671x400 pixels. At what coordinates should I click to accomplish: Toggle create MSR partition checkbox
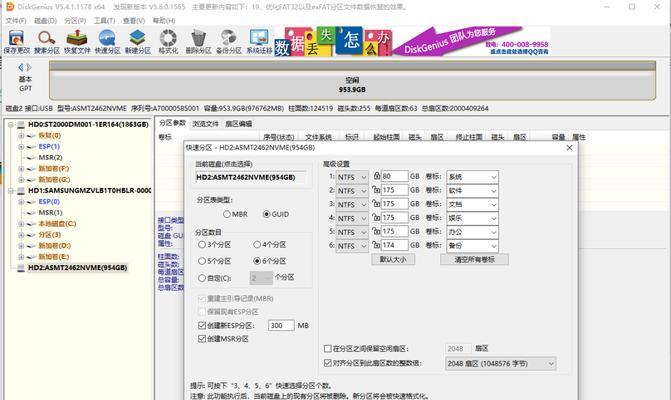202,339
